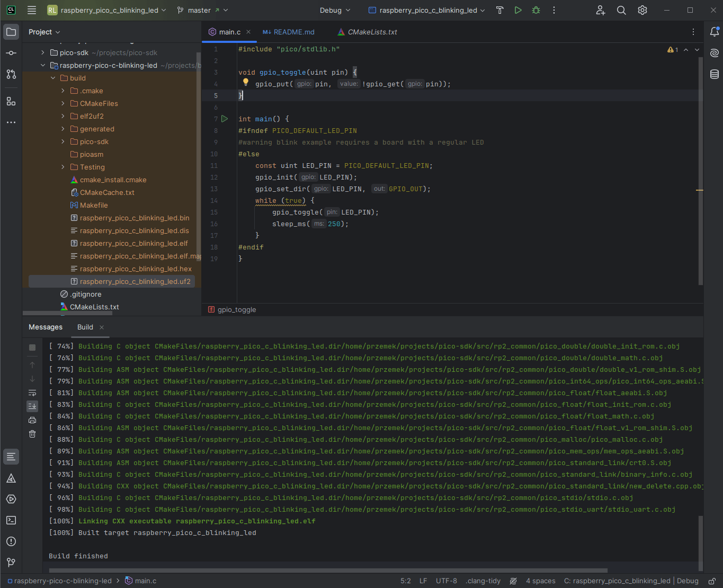Open the run configuration dropdown
Viewport: 723px width, 588px height.
(427, 10)
